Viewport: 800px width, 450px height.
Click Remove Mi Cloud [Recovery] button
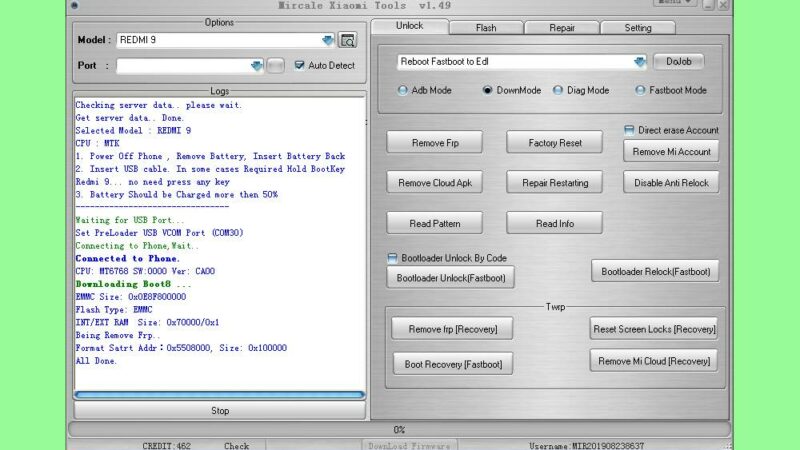(x=654, y=361)
